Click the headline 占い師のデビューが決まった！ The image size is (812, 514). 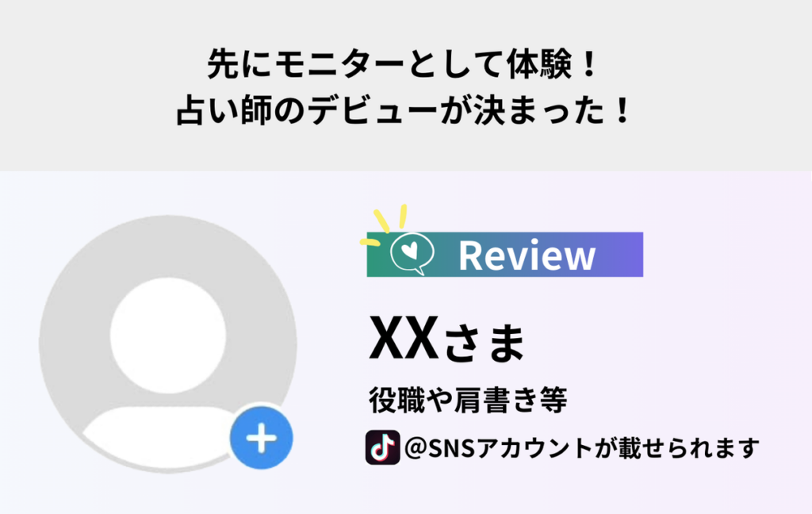point(404,109)
